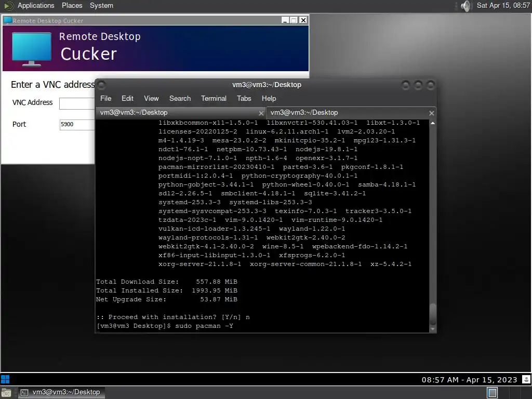532x399 pixels.
Task: Open the terminal File menu
Action: click(x=105, y=98)
